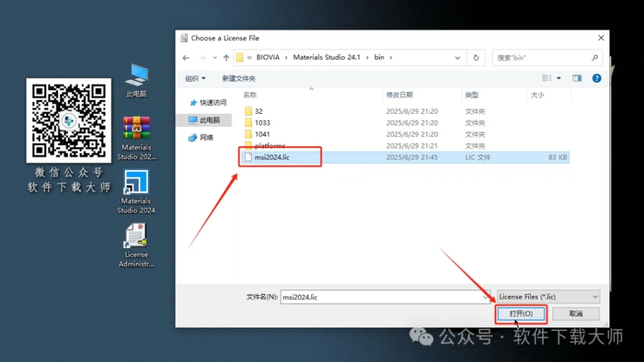This screenshot has width=644, height=362.
Task: Expand the view options dropdown arrow
Action: coord(558,79)
